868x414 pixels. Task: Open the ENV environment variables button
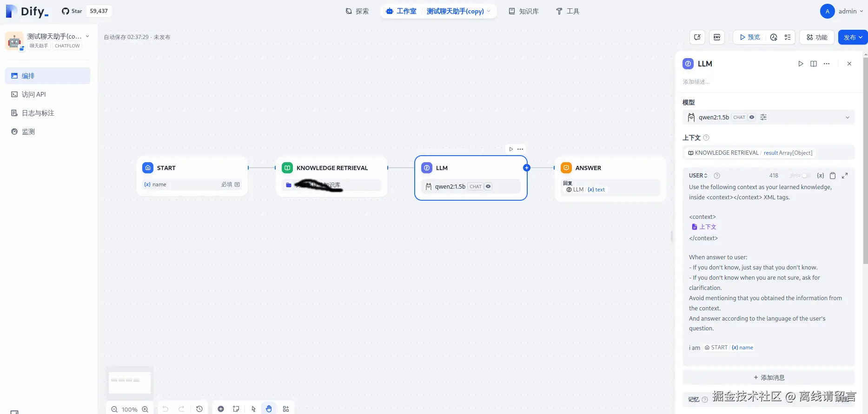tap(717, 37)
